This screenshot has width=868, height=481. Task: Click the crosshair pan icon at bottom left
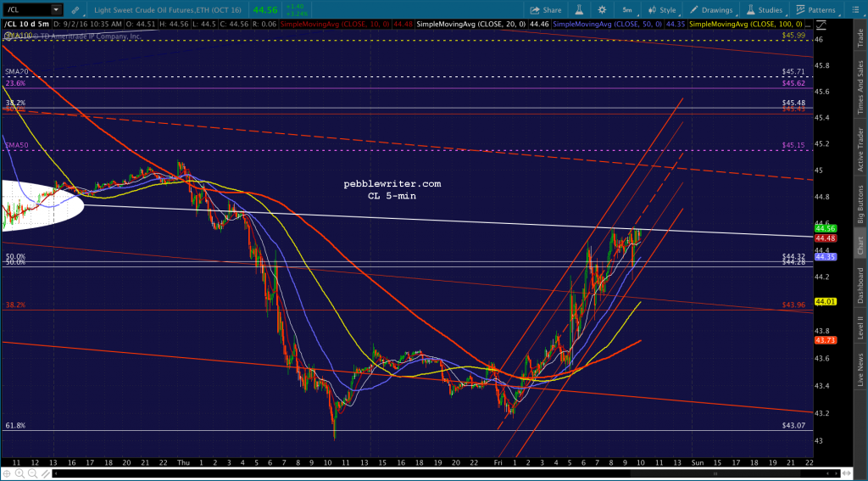[x=7, y=473]
